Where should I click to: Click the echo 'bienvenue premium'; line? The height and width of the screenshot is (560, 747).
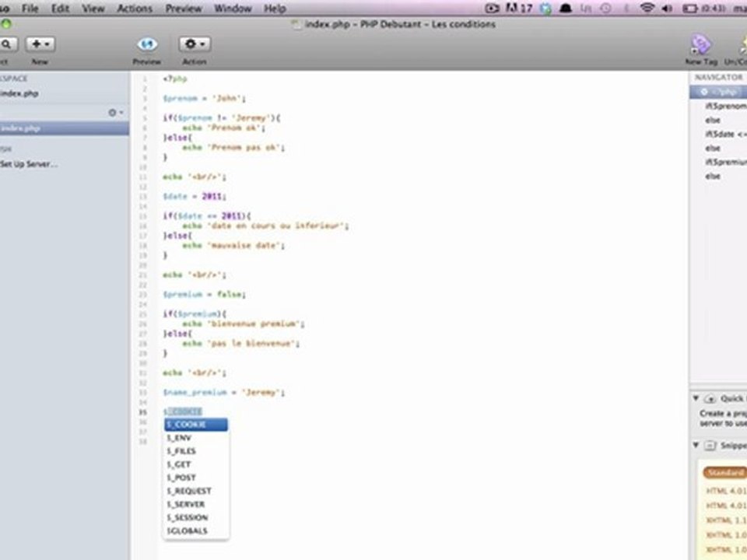244,324
